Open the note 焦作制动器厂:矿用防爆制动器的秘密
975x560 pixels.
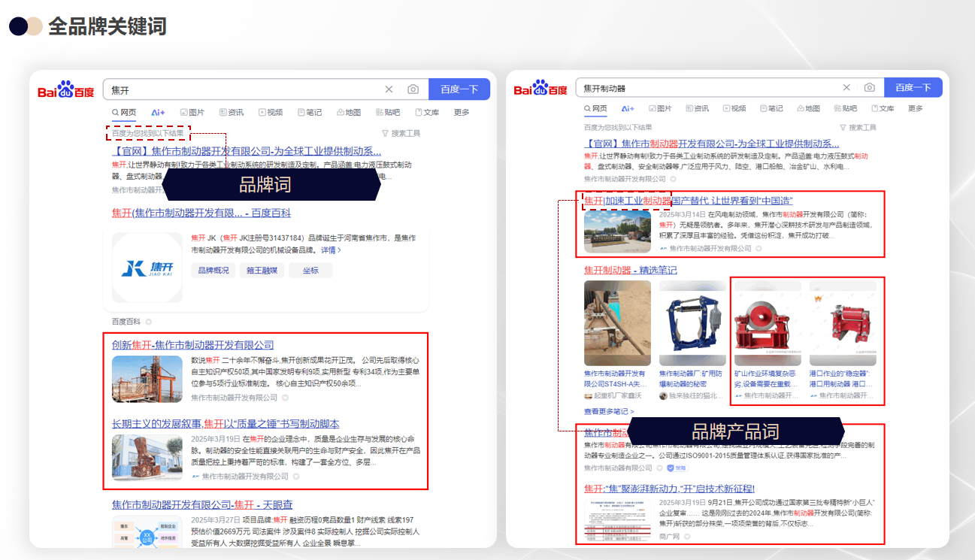click(x=691, y=378)
